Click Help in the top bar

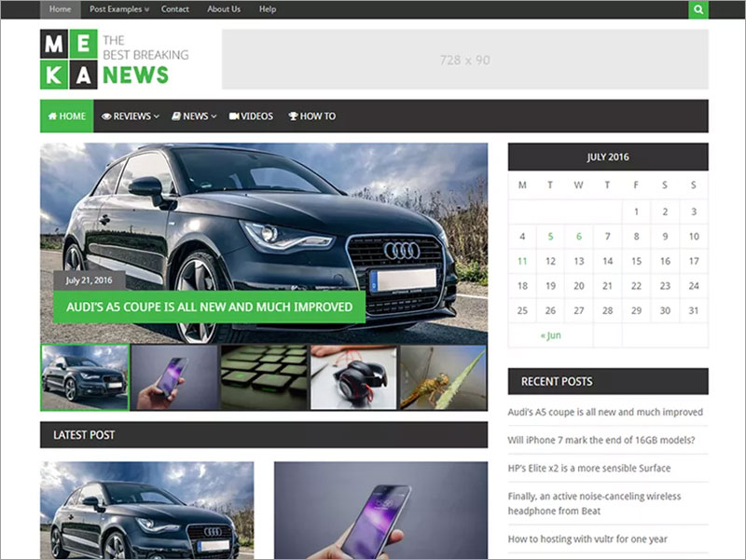(x=268, y=9)
